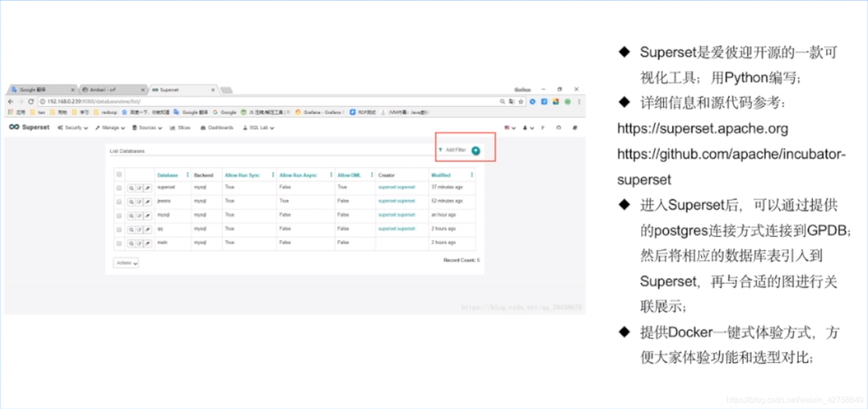Delete the jeesns database record
This screenshot has height=409, width=868.
click(x=148, y=201)
